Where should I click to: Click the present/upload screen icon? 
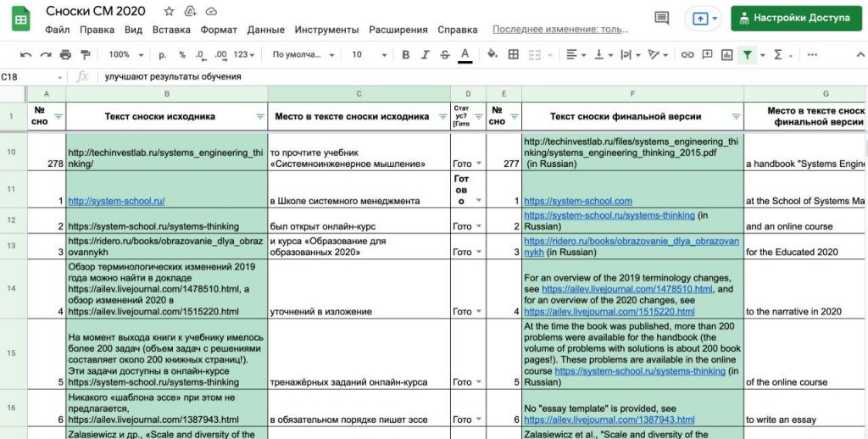click(700, 19)
